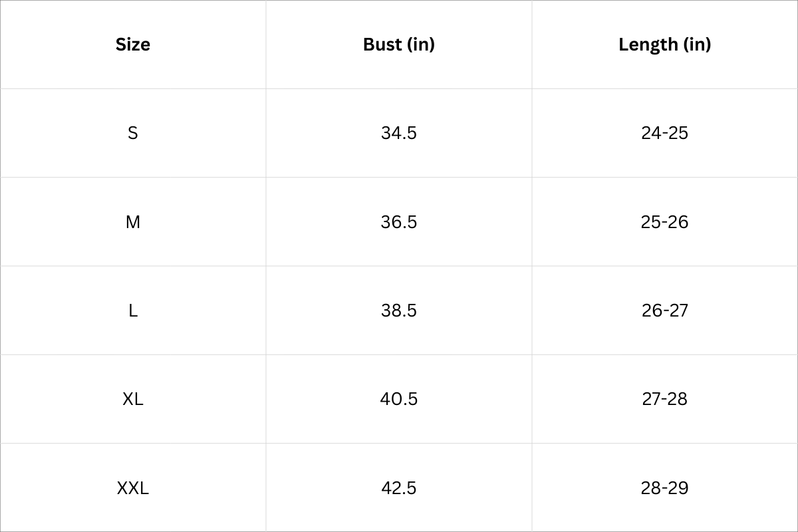Select the XL size cell
Image resolution: width=798 pixels, height=532 pixels.
coord(133,399)
